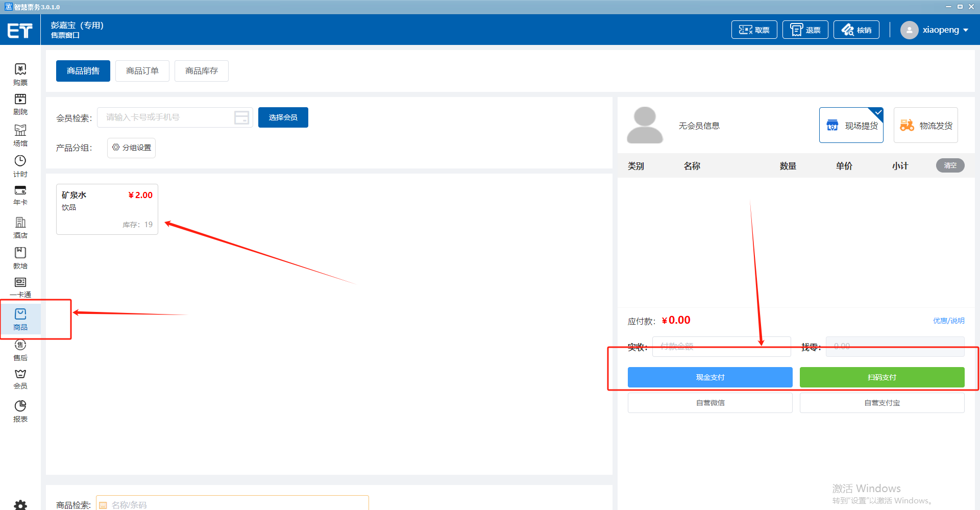This screenshot has width=980, height=510.
Task: Add the 矿泉水 product card to cart
Action: [107, 209]
